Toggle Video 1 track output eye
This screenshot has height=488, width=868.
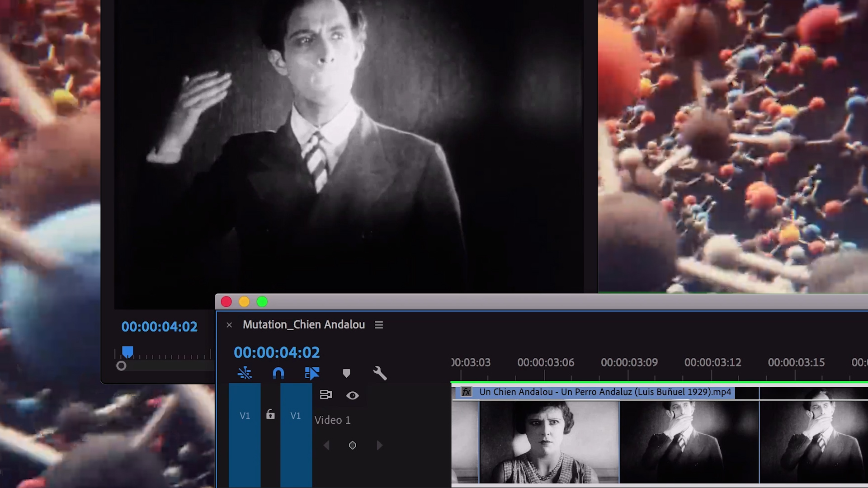point(353,395)
